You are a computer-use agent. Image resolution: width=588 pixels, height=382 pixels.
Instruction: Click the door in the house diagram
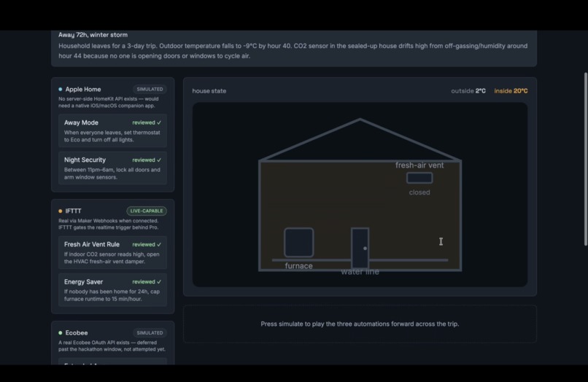click(x=360, y=248)
